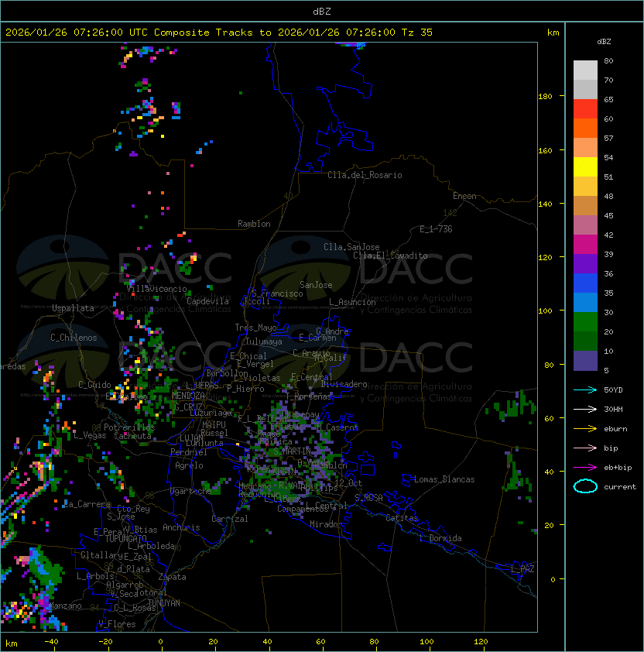Pick the red 65 dBZ color swatch
The height and width of the screenshot is (652, 644).
tap(585, 108)
